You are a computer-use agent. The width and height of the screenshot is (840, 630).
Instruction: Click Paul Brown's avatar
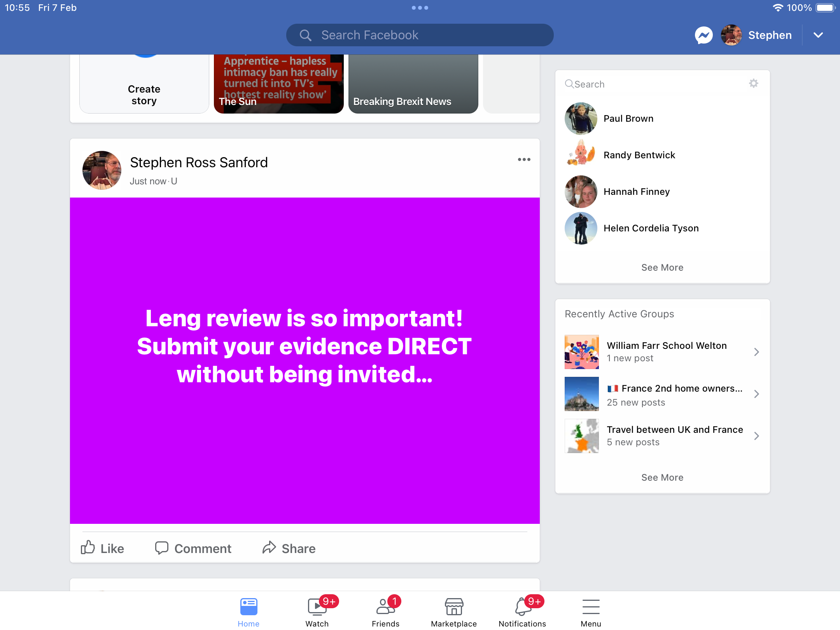click(581, 119)
